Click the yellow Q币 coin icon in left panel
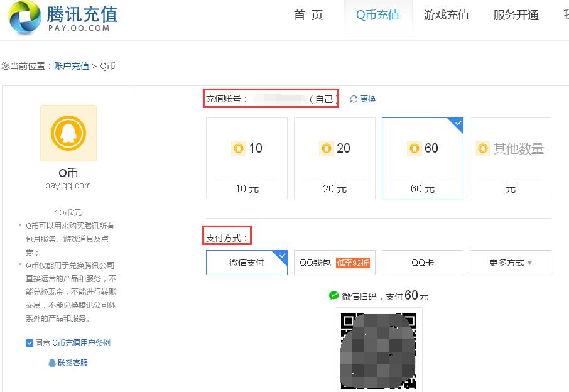 [68, 133]
